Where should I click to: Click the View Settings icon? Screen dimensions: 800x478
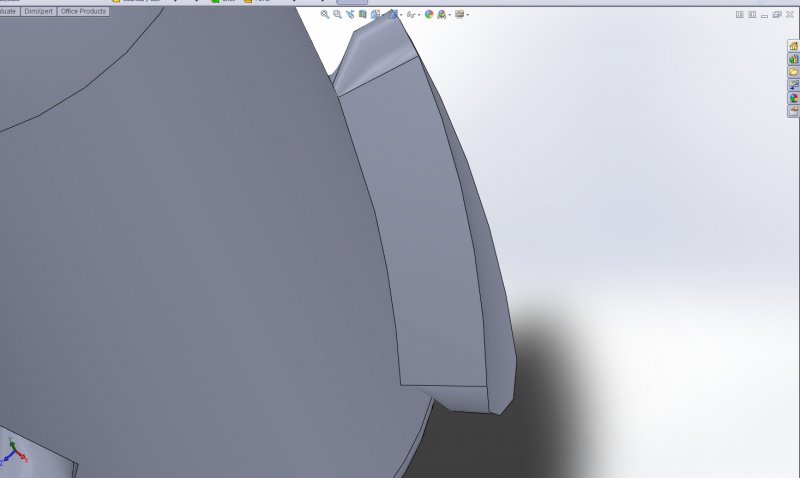(459, 14)
